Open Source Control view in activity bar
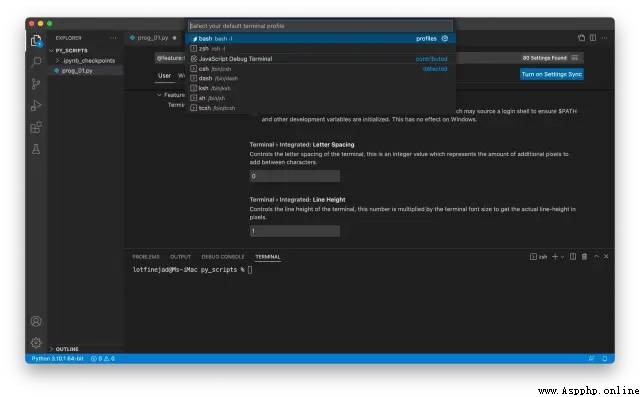Screen dimensions: 640x397 tap(36, 84)
